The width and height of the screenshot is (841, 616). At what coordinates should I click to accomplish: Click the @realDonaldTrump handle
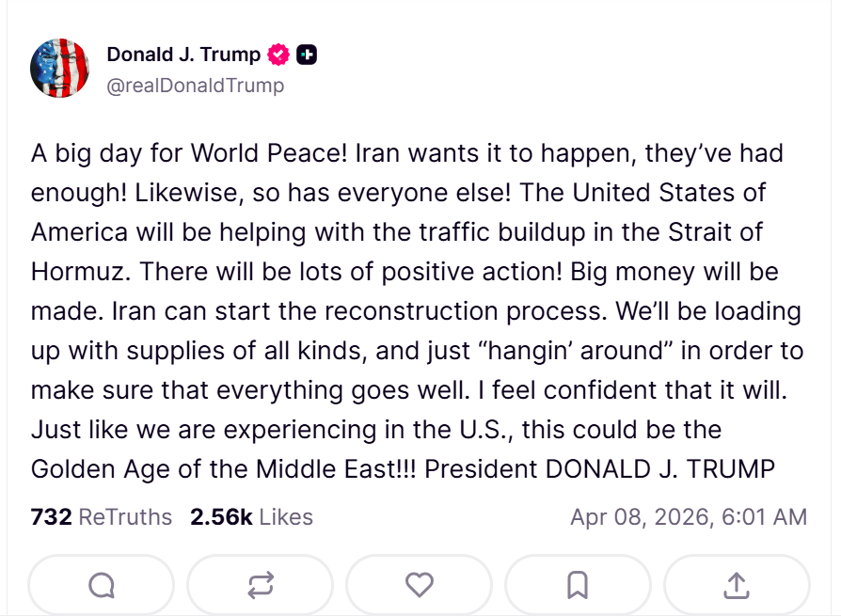click(x=196, y=86)
